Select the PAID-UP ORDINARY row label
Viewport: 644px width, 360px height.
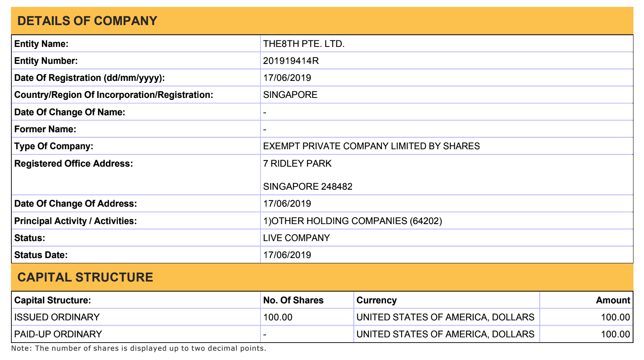(58, 334)
